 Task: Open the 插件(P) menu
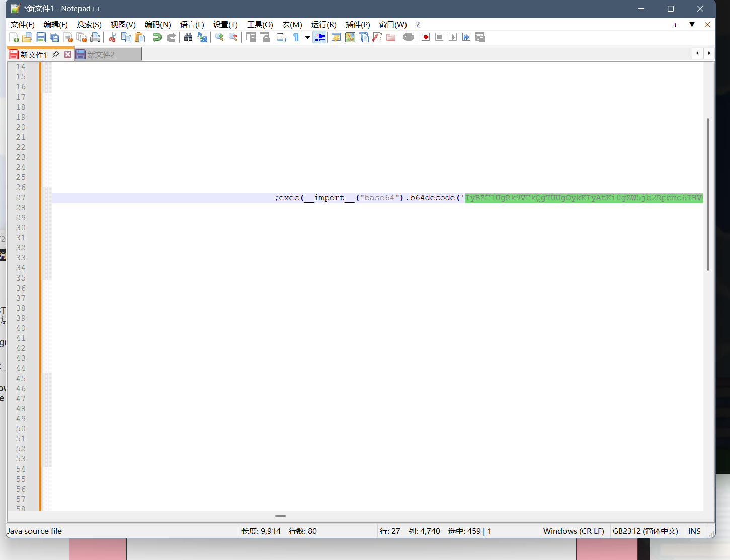pos(358,25)
